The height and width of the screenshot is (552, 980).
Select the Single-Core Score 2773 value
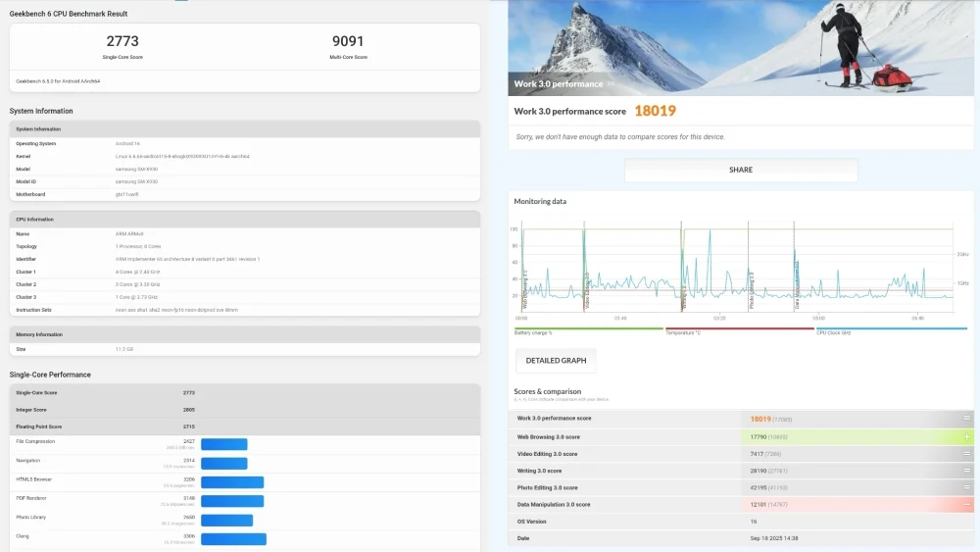pos(122,41)
